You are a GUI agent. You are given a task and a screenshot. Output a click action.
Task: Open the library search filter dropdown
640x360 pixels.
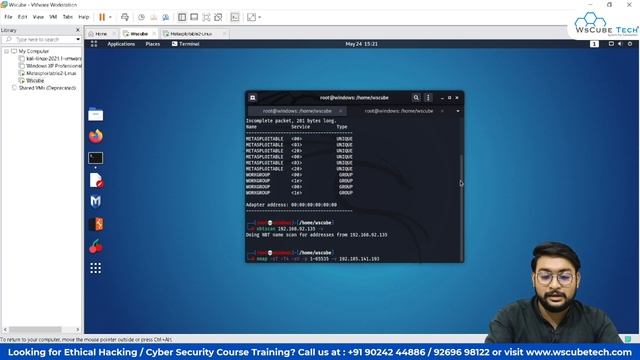pos(78,40)
